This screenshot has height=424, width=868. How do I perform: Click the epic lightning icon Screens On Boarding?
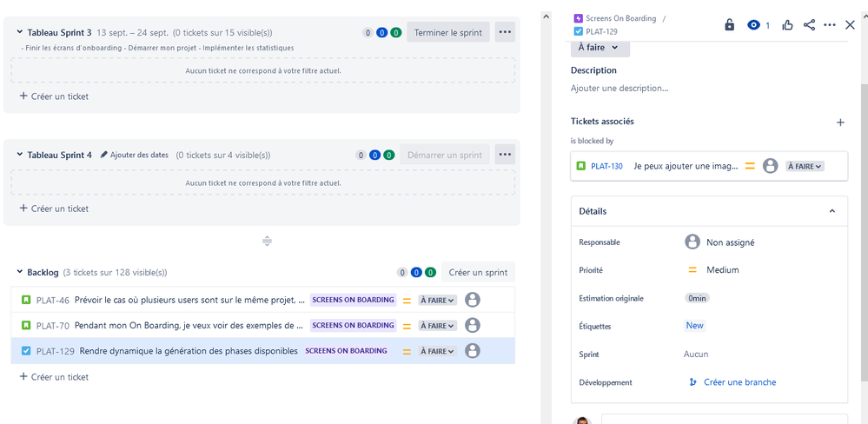click(579, 18)
